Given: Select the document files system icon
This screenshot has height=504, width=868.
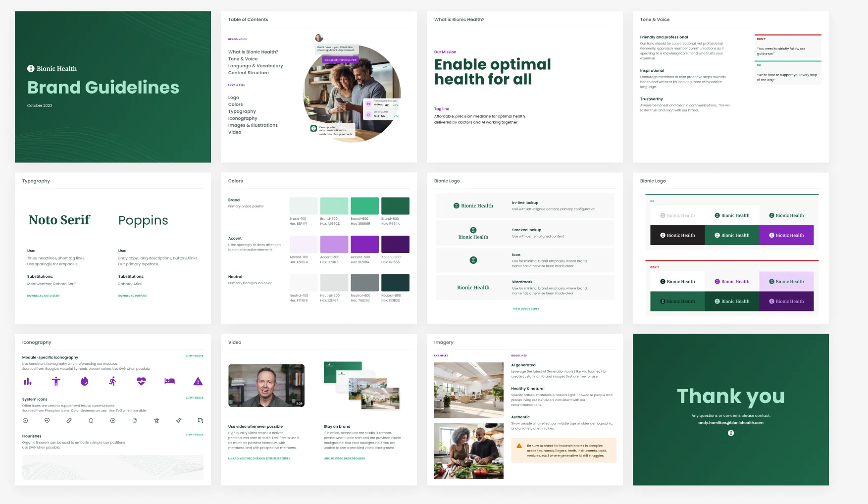Looking at the screenshot, I should pyautogui.click(x=135, y=420).
